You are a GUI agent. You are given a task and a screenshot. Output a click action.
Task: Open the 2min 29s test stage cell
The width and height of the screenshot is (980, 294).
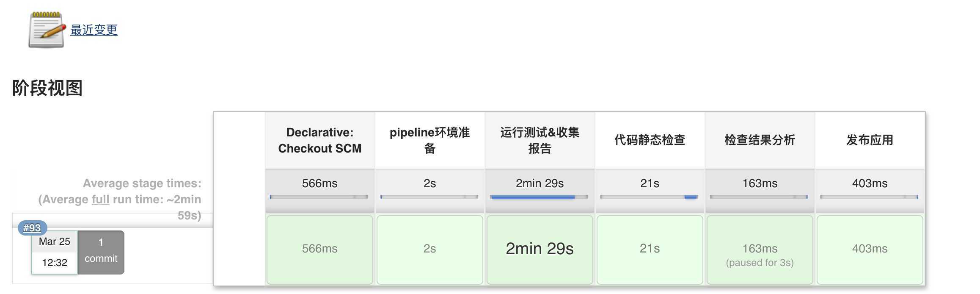pos(540,250)
